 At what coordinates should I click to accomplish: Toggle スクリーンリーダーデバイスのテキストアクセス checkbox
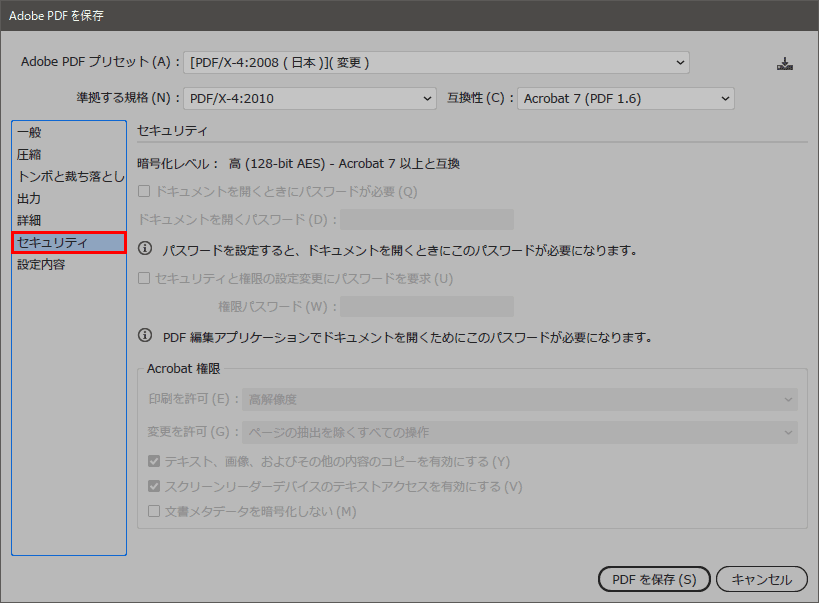pos(154,486)
